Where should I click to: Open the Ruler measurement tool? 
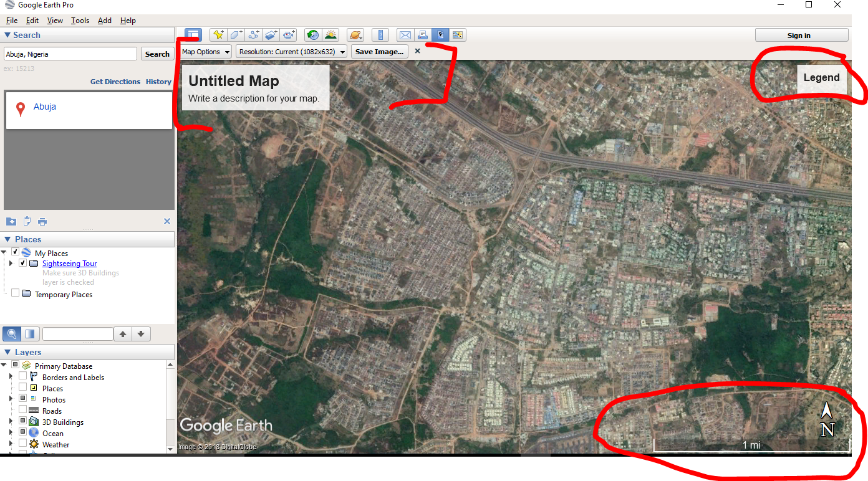[380, 35]
